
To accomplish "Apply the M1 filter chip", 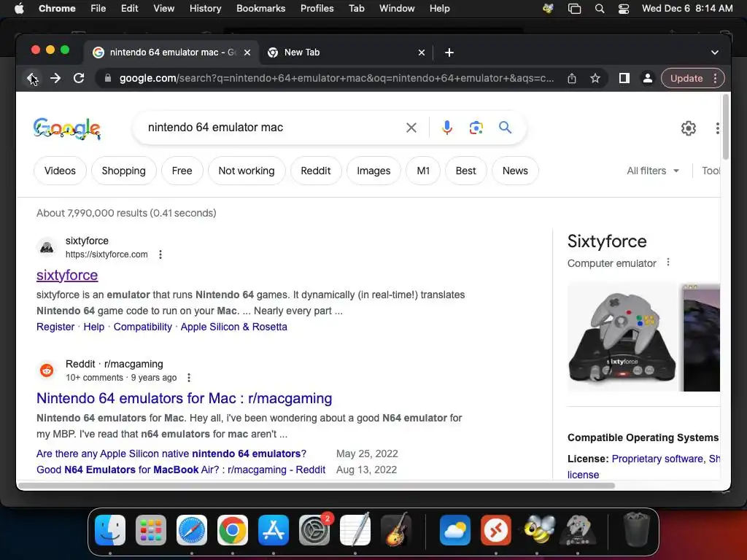I will (423, 171).
